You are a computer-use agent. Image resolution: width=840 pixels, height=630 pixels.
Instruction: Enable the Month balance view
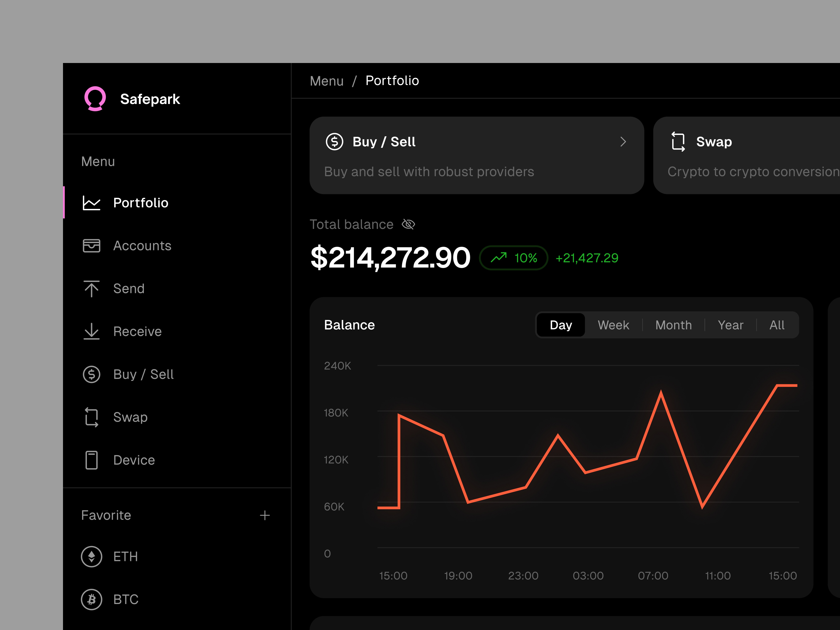[x=673, y=325]
